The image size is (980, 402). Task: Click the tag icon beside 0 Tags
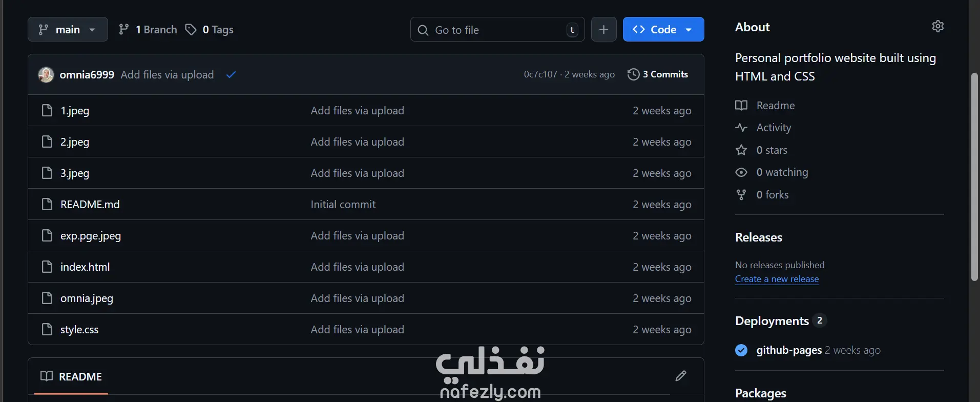191,30
